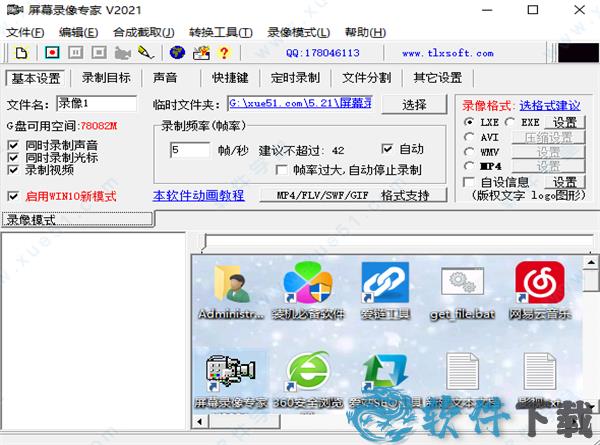Click the www.tlxsoft.com website text

pyautogui.click(x=448, y=53)
